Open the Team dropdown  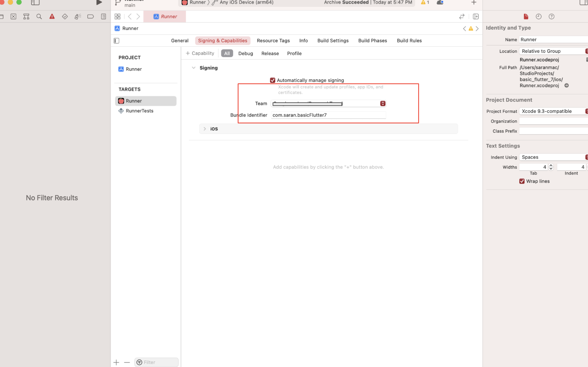[x=383, y=104]
